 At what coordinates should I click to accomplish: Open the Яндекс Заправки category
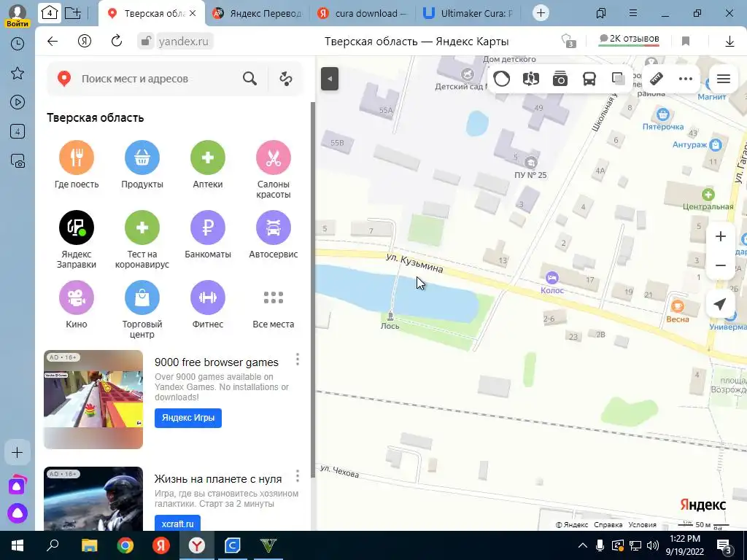[76, 239]
